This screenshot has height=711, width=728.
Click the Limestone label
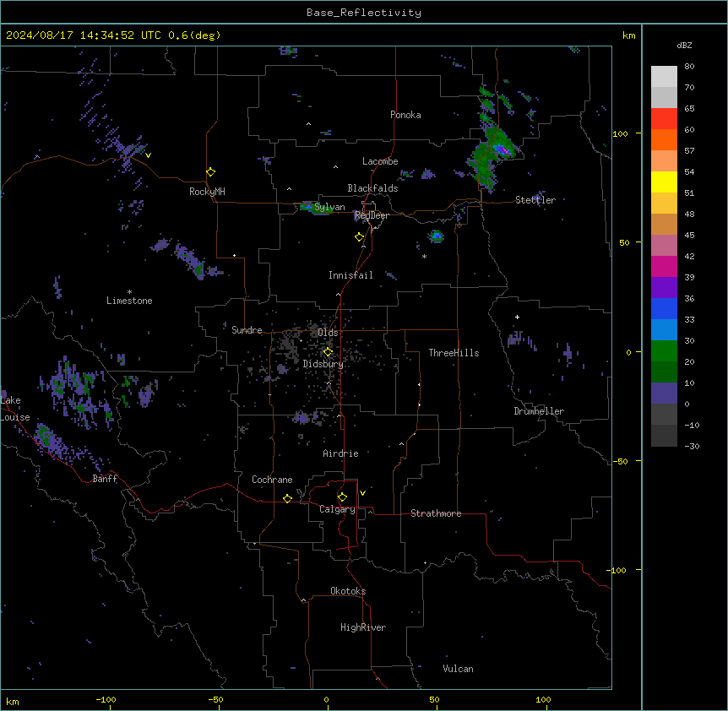pos(129,301)
